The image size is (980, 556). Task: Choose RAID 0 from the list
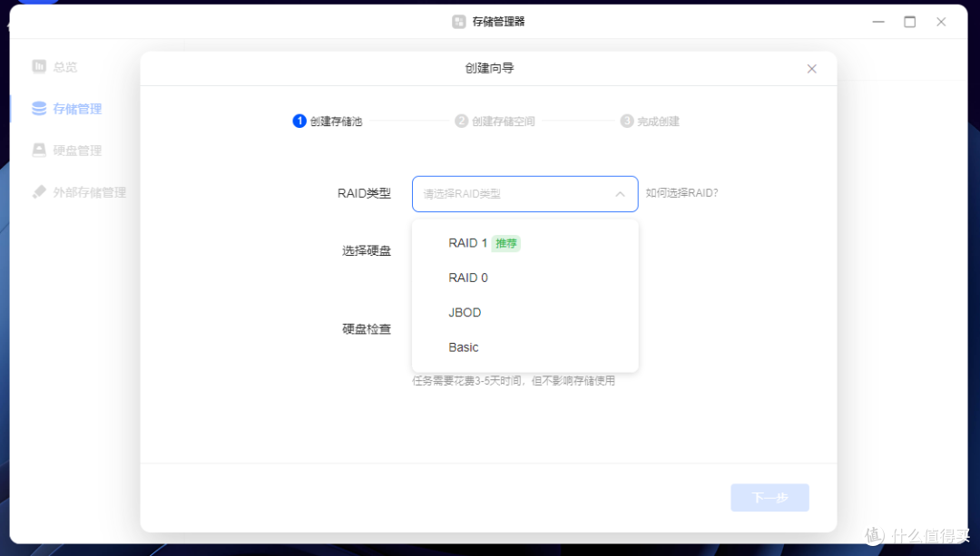(525, 278)
